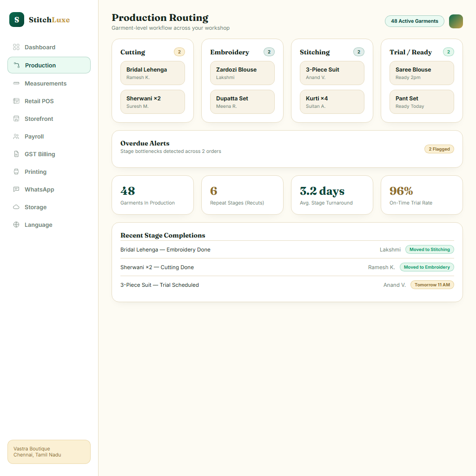Click the GST Billing document icon
This screenshot has height=476, width=476.
point(16,154)
